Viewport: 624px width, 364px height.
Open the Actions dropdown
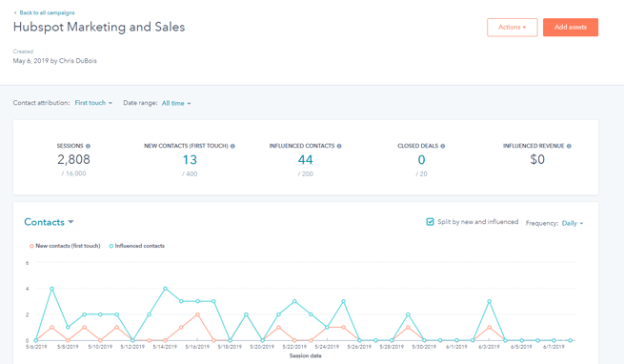tap(513, 27)
